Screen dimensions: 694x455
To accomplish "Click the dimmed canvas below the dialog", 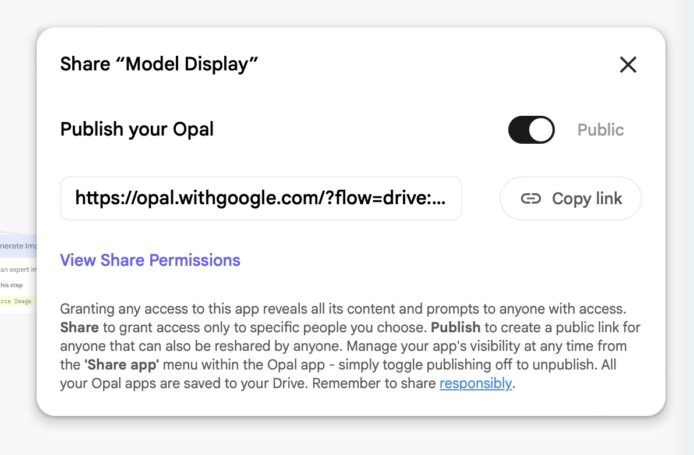I will (x=350, y=437).
